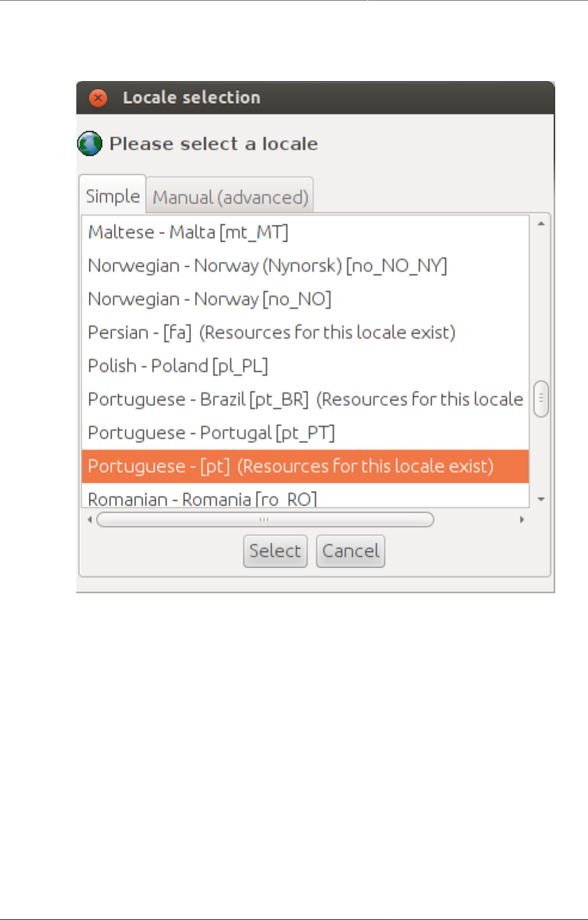
Task: Choose Maltese - Malta [mt_MT] locale
Action: [188, 232]
